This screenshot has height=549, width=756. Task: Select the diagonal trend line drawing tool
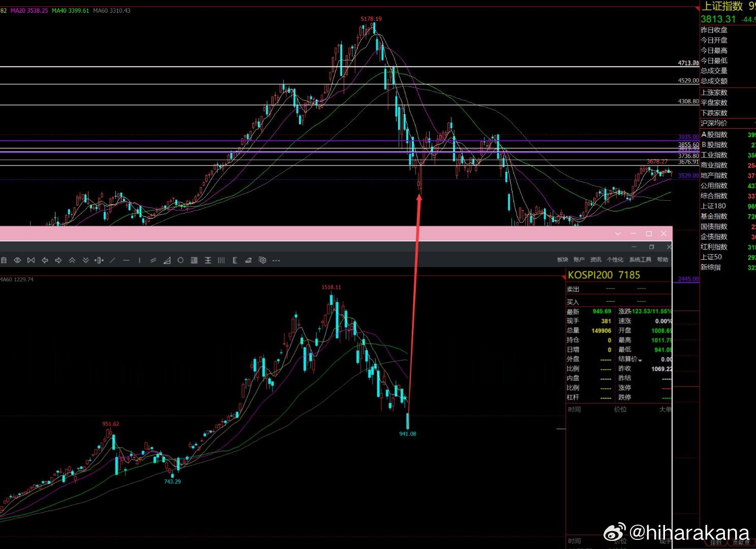(x=112, y=260)
